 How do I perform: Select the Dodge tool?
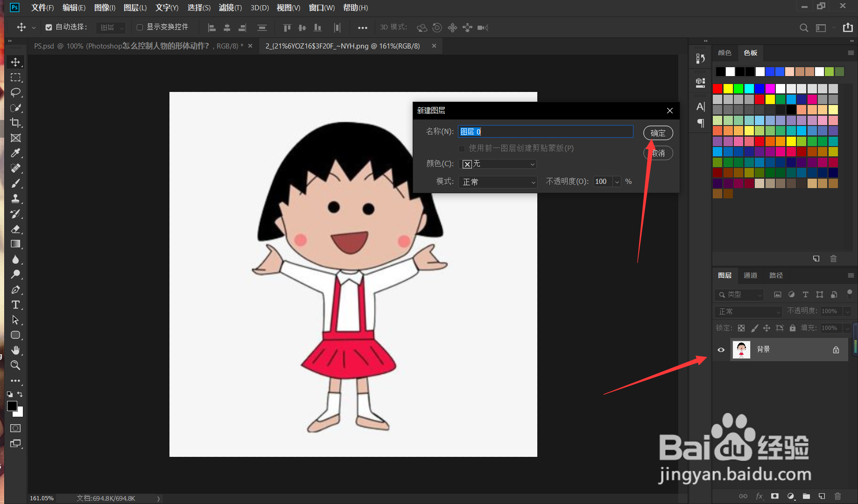point(15,274)
